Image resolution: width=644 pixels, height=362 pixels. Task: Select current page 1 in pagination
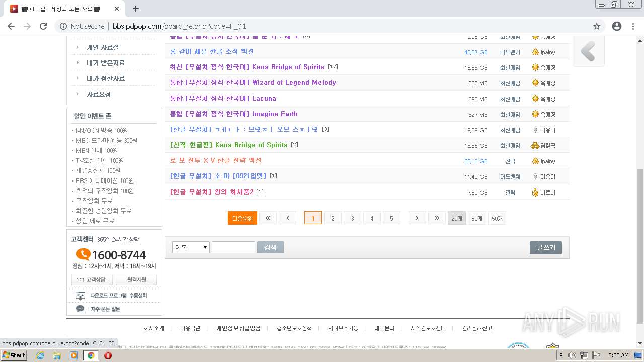pyautogui.click(x=313, y=218)
